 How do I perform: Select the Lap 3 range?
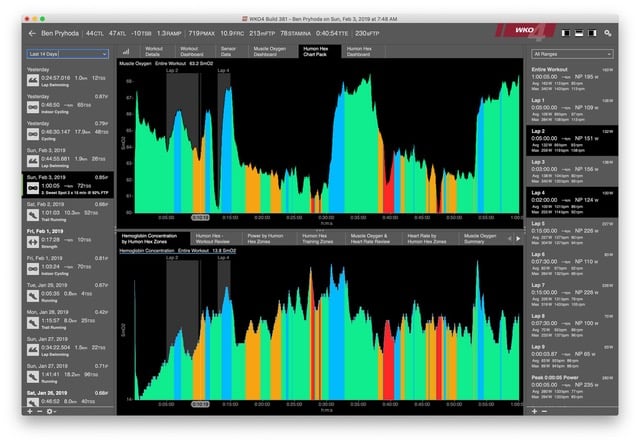[x=572, y=171]
